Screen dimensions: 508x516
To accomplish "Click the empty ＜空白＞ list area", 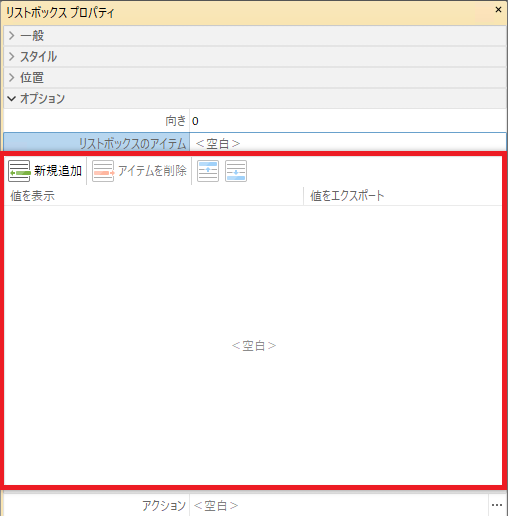I will [x=254, y=346].
